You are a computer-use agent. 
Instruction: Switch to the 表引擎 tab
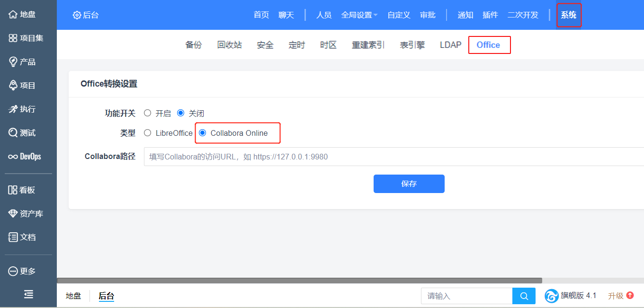[x=412, y=45]
